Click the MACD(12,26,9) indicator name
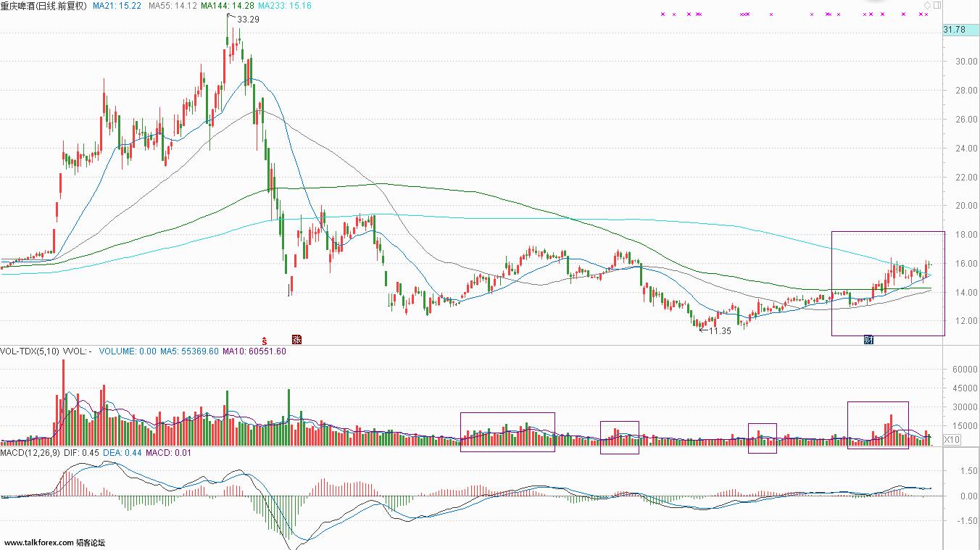Image resolution: width=980 pixels, height=550 pixels. (29, 452)
